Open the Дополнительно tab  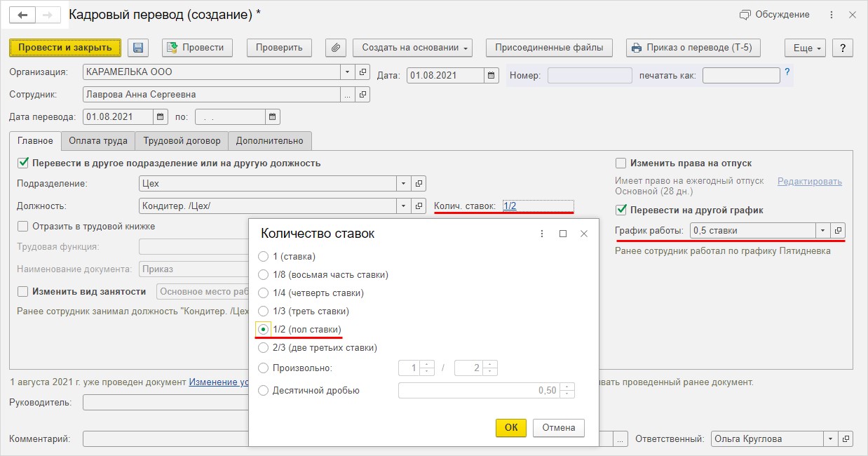tap(270, 141)
